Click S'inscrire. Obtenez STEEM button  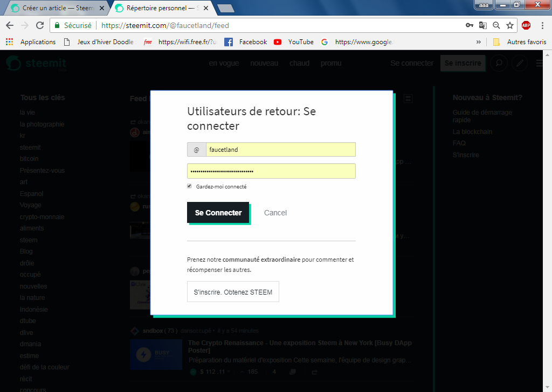click(x=233, y=292)
